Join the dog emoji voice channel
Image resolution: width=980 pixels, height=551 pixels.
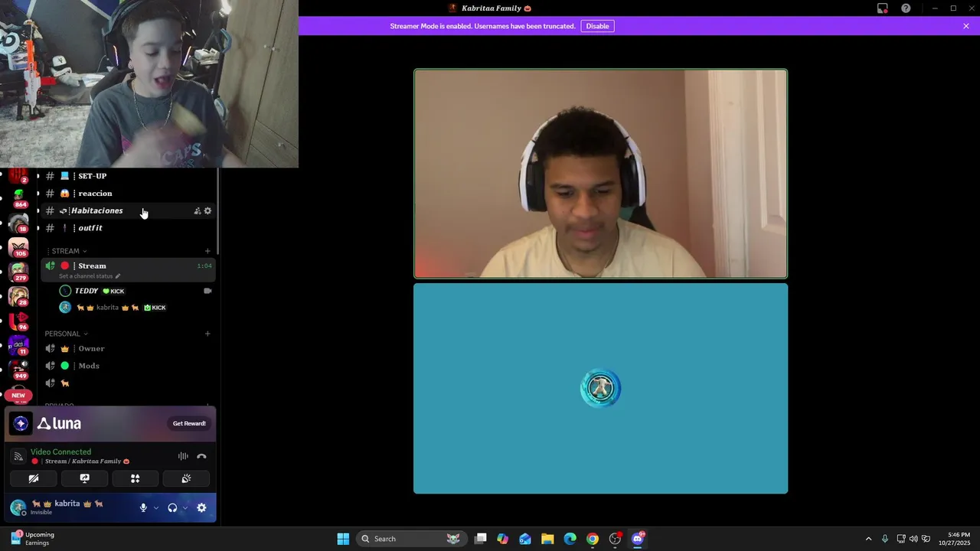pyautogui.click(x=128, y=383)
